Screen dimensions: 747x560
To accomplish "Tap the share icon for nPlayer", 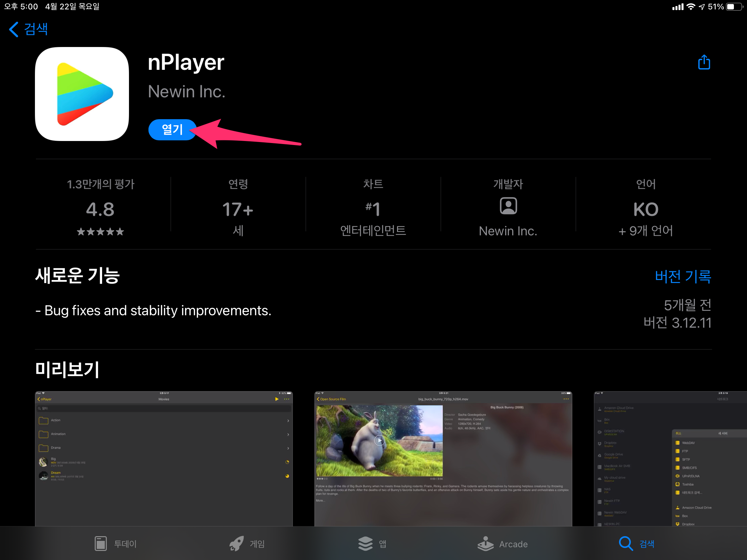I will [x=704, y=62].
